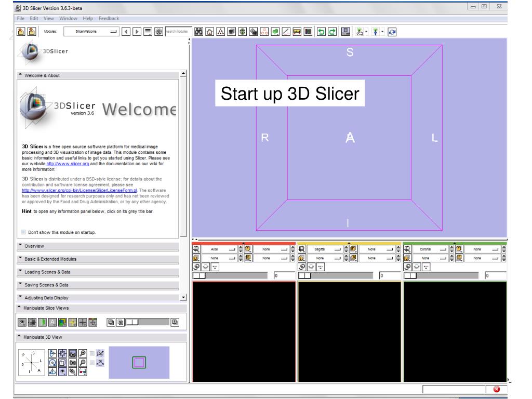Click the green Redo icon
The image size is (532, 399).
coord(332,32)
